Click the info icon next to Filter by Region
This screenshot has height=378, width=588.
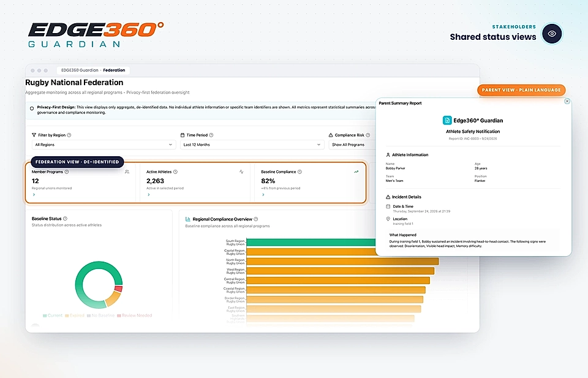pyautogui.click(x=69, y=135)
